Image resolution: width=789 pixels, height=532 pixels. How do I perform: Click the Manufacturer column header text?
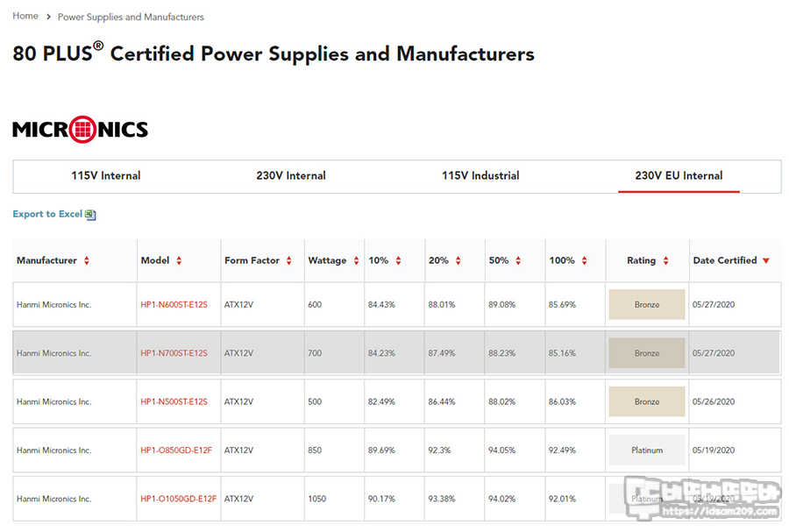[x=46, y=260]
